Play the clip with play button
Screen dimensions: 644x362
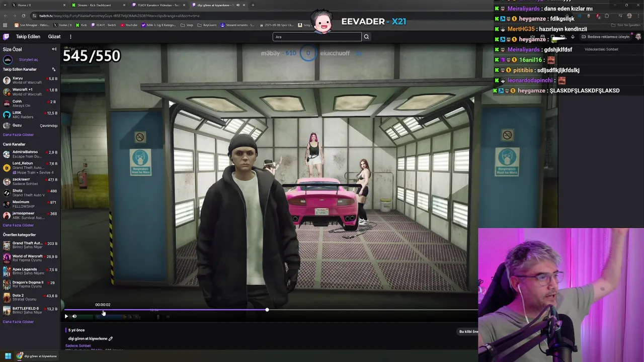(66, 316)
